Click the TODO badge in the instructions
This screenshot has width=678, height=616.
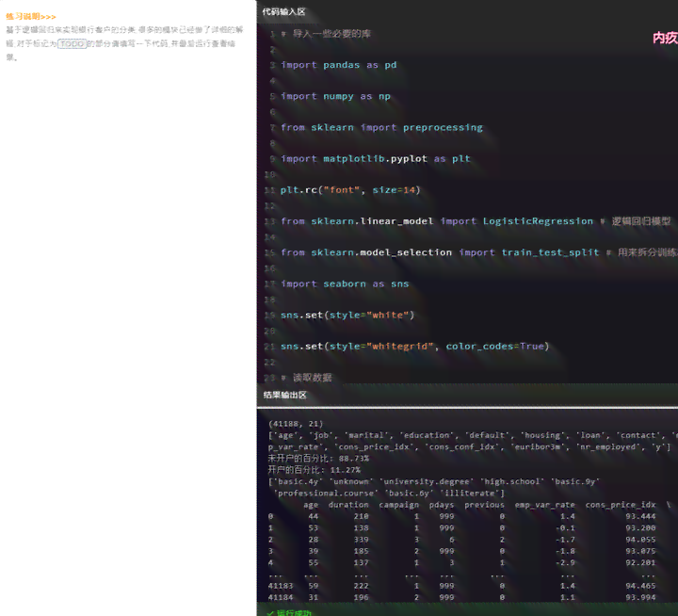73,43
